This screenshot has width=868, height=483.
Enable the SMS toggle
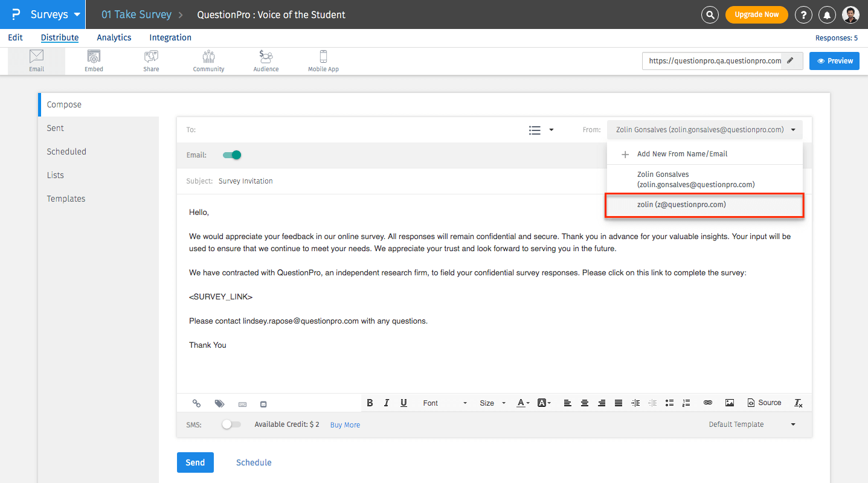coord(231,424)
